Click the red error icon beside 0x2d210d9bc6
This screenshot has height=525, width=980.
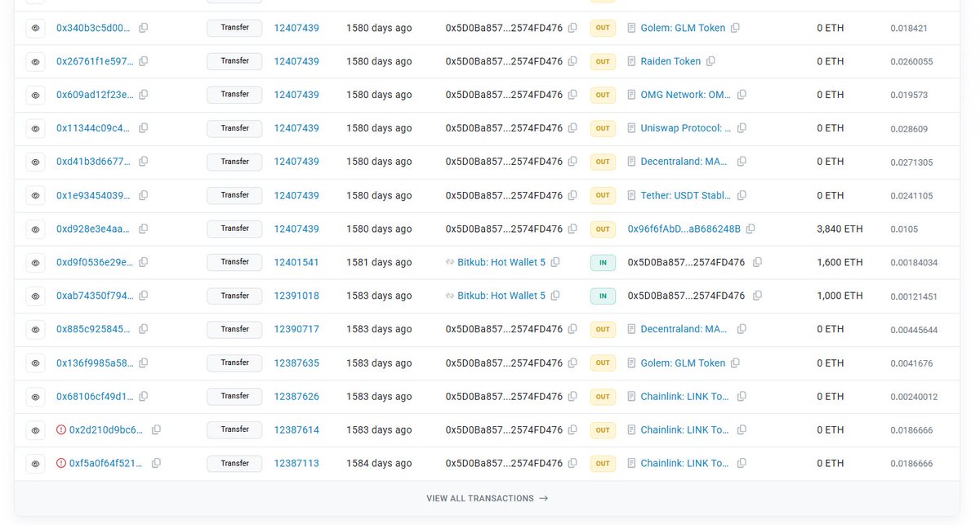click(x=61, y=429)
